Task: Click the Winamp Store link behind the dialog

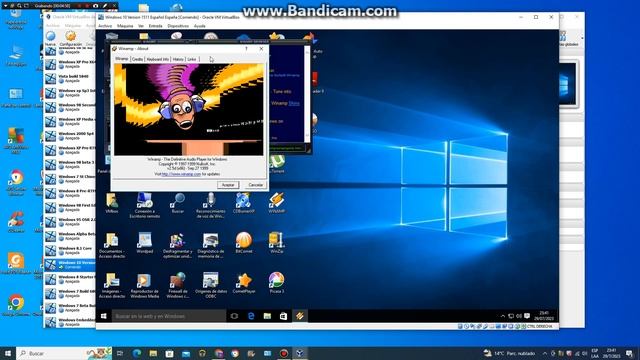Action: coord(294,103)
